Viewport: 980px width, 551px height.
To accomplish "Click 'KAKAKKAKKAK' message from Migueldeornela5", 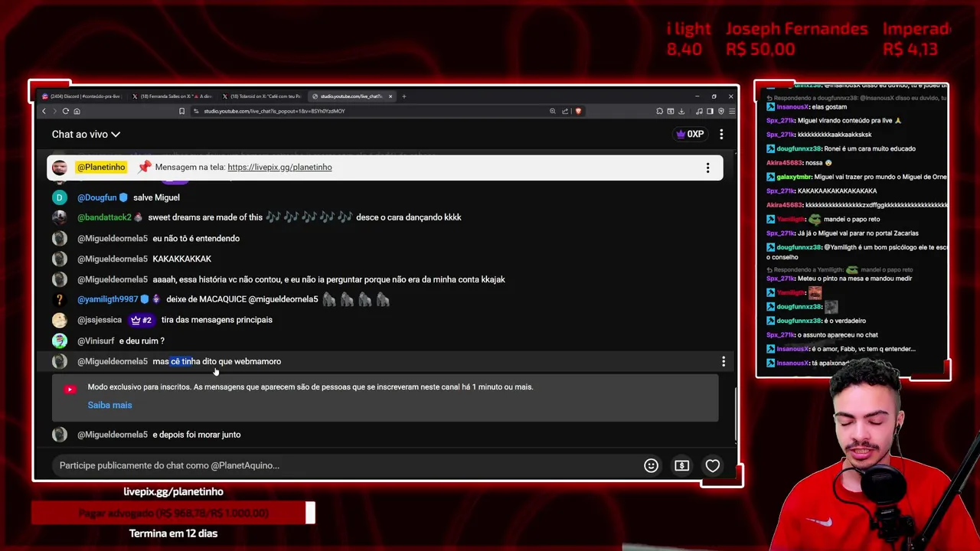I will 182,259.
